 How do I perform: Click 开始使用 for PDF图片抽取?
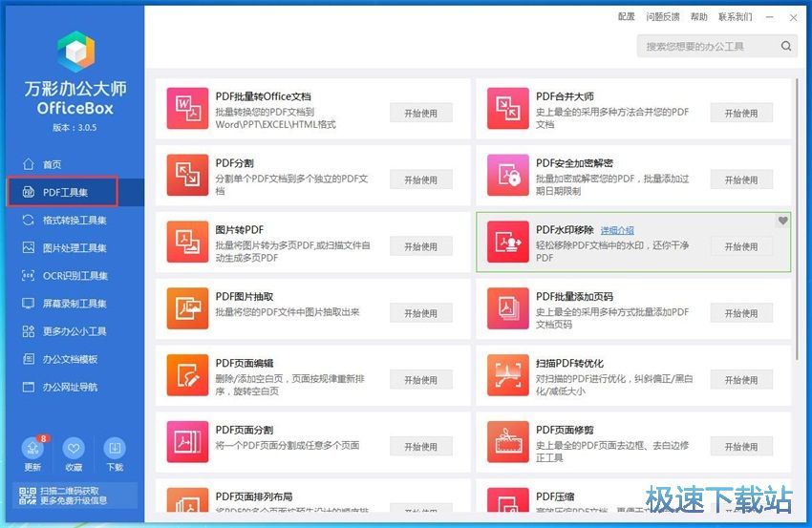pos(421,313)
